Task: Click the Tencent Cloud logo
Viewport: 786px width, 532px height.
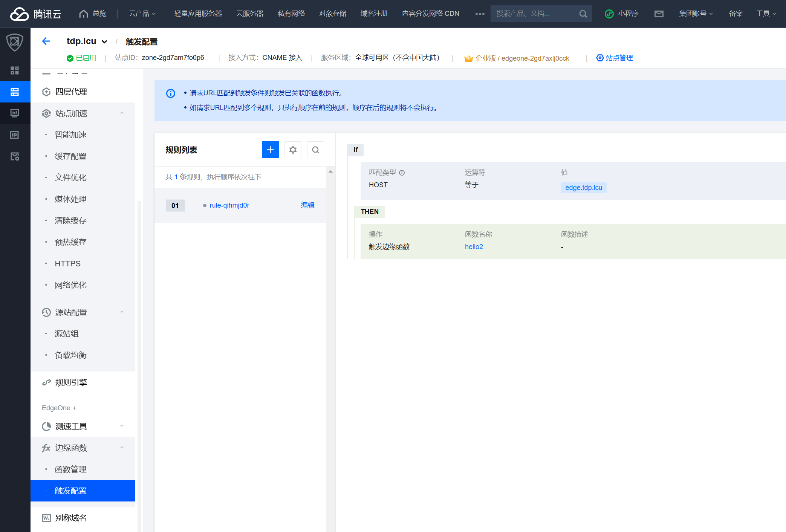Action: coord(35,14)
